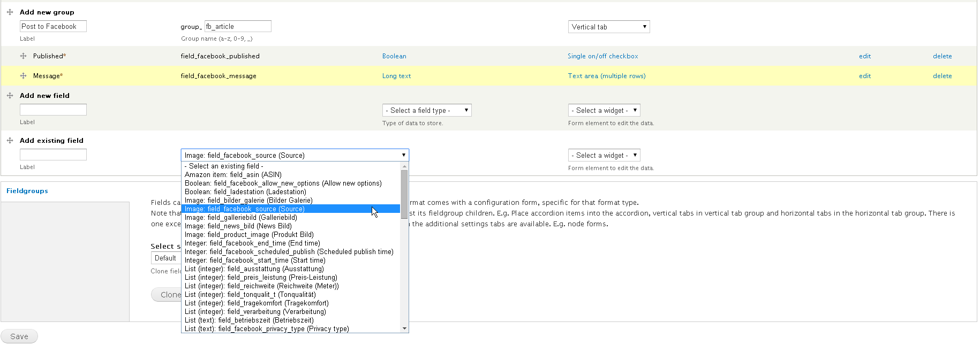This screenshot has width=980, height=345.
Task: Focus the group name fb_article text box
Action: click(238, 26)
